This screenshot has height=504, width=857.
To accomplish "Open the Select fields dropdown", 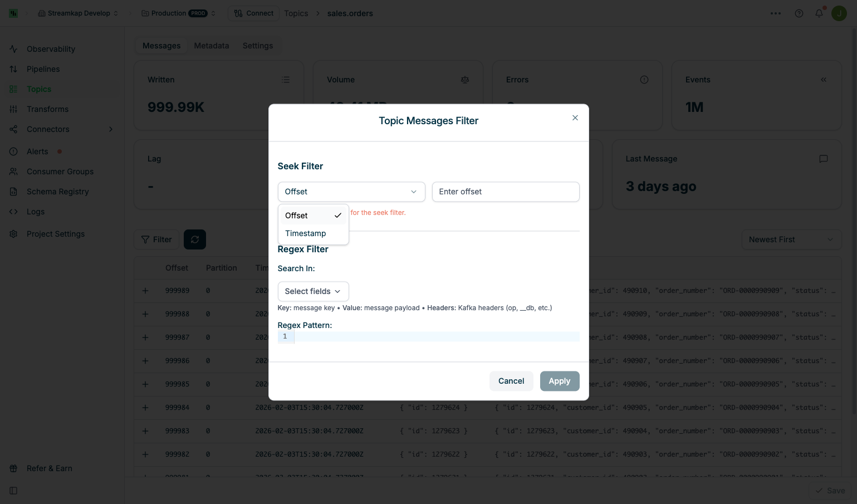I will (314, 291).
